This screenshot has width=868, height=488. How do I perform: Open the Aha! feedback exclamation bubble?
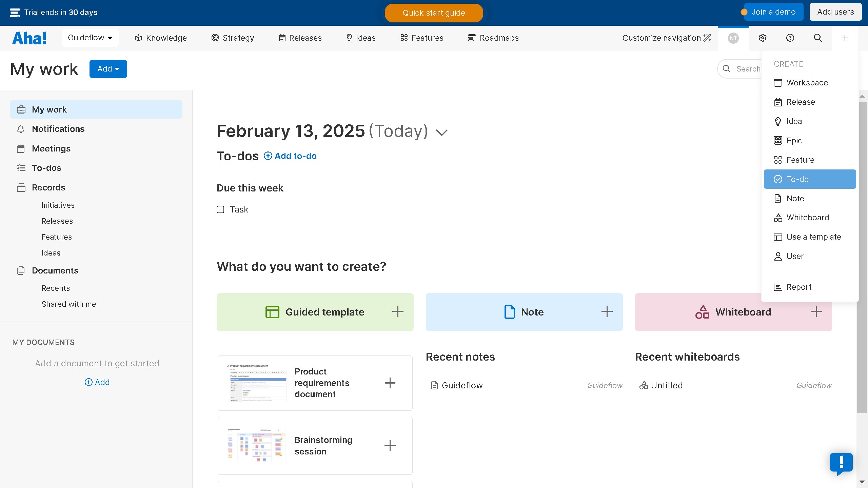[841, 463]
